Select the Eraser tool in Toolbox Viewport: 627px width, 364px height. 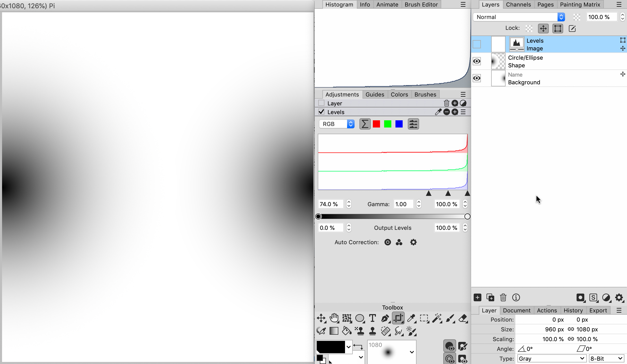463,318
